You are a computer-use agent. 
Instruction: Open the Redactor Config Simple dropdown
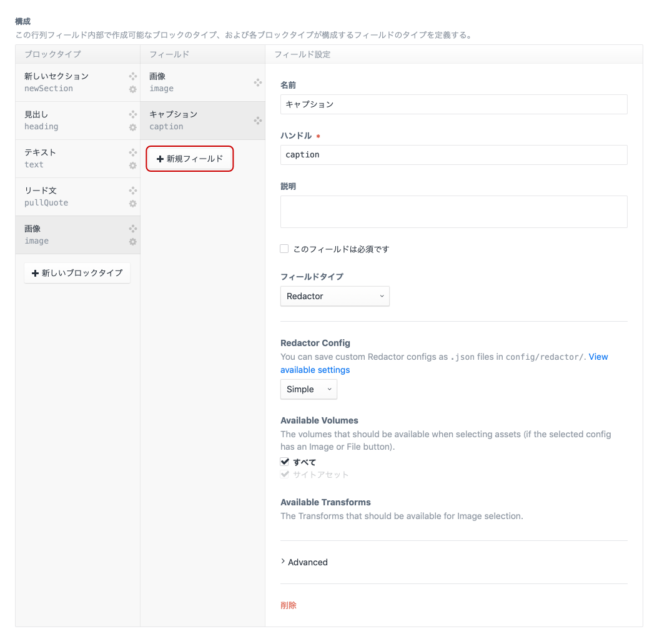pos(309,389)
